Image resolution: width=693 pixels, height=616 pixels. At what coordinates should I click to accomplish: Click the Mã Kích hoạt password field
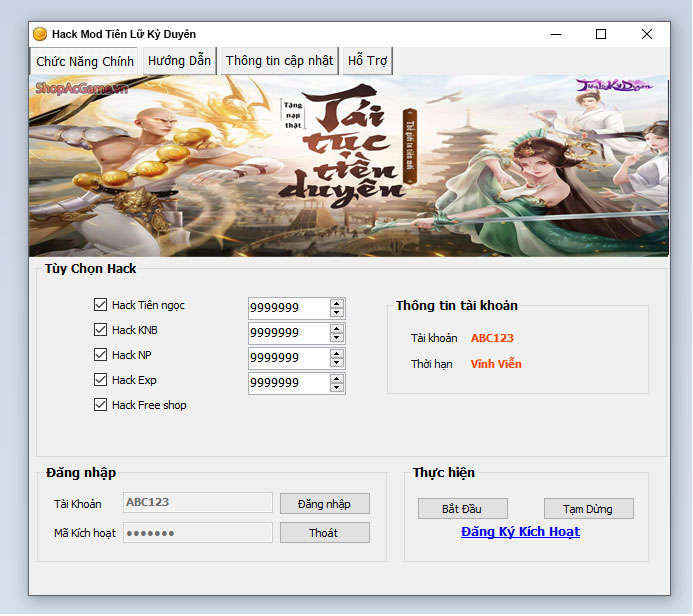(198, 533)
